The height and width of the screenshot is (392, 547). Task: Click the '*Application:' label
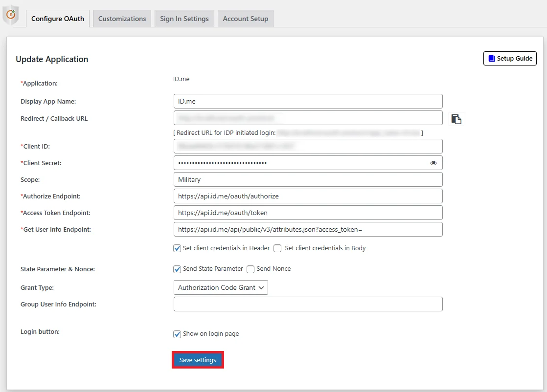[39, 84]
